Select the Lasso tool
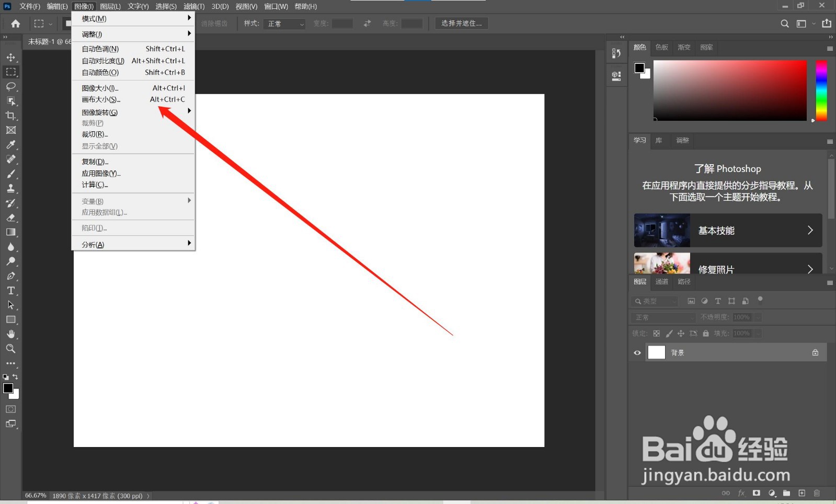Viewport: 836px width, 504px height. [x=10, y=86]
